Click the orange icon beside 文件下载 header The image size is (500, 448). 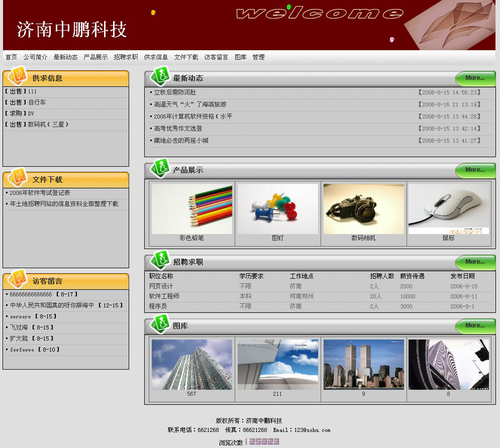19,177
